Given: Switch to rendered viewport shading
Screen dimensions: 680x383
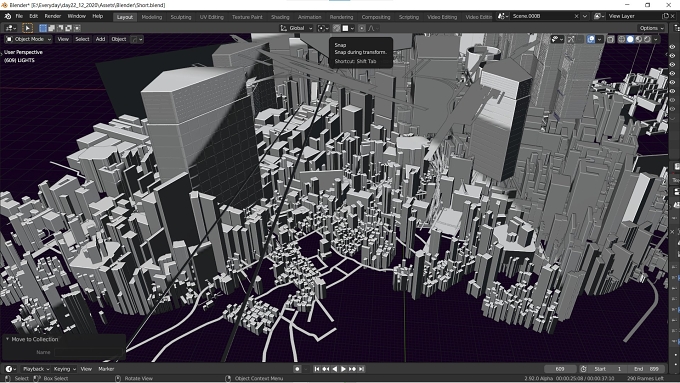Looking at the screenshot, I should click(x=647, y=39).
